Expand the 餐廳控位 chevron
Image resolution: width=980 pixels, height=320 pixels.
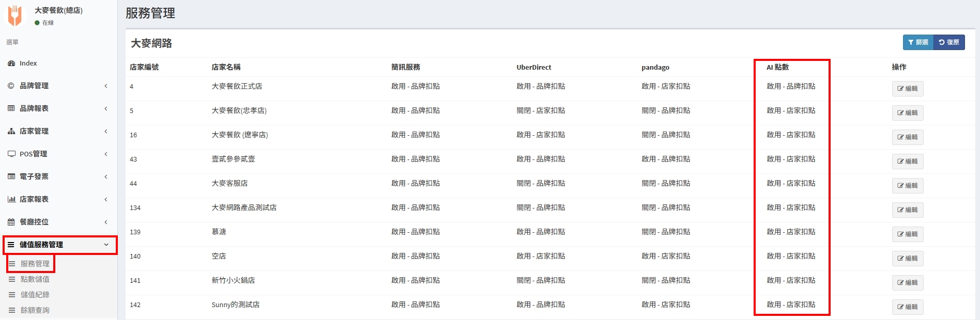click(x=106, y=222)
